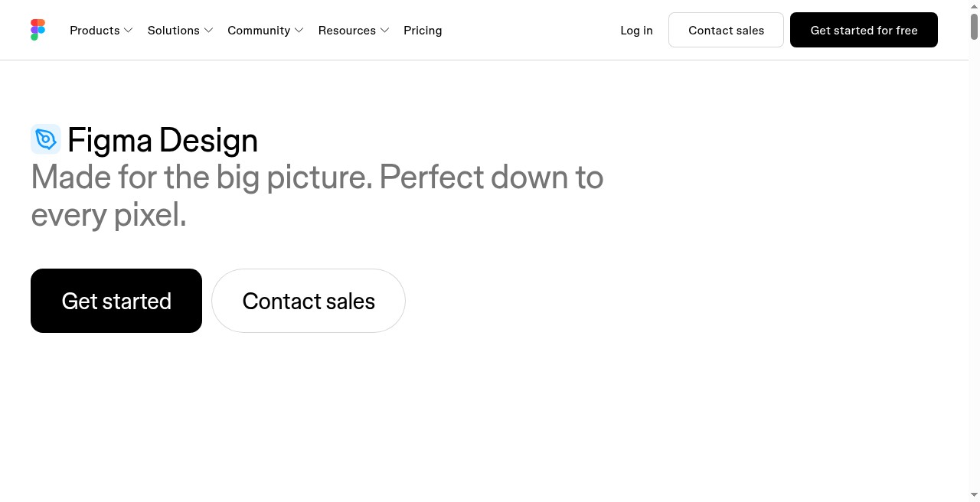Click the Figma Design pen icon

(45, 139)
